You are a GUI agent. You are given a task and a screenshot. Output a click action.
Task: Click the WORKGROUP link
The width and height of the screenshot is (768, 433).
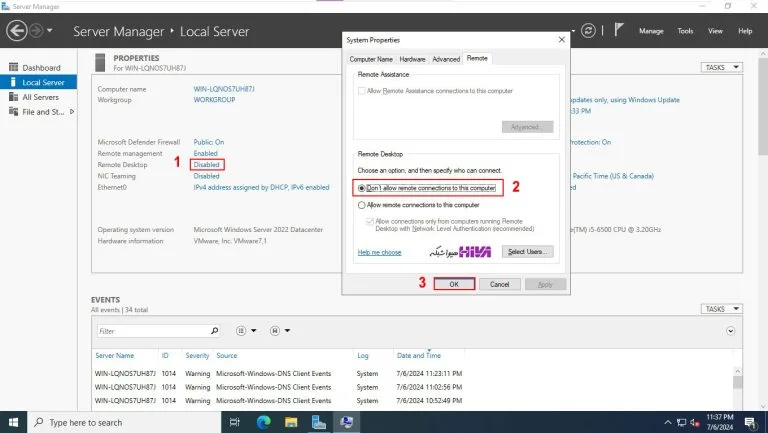(214, 99)
